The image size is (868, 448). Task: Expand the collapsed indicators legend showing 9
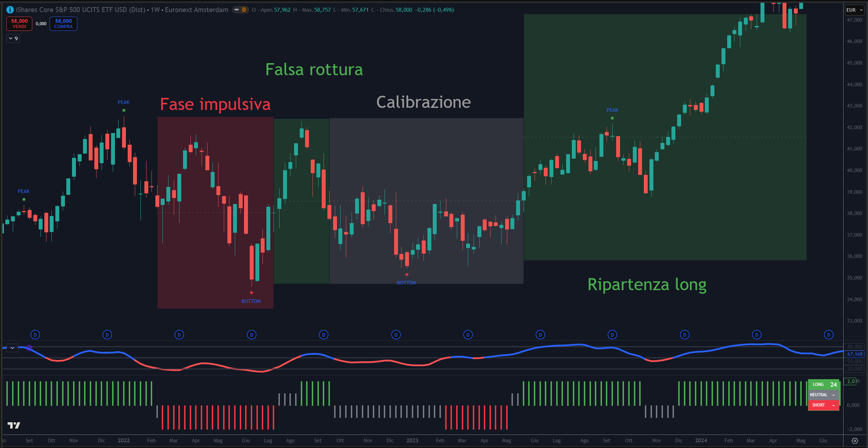13,38
